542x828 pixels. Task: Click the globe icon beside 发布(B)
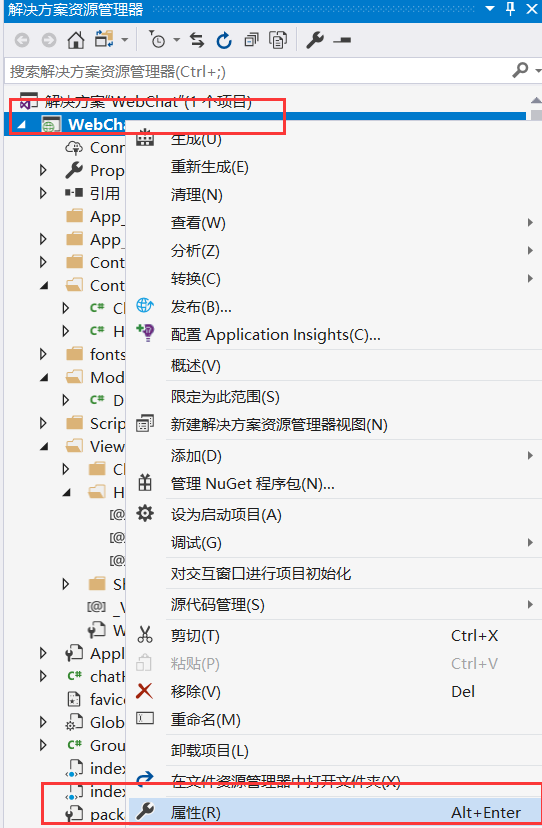(145, 306)
